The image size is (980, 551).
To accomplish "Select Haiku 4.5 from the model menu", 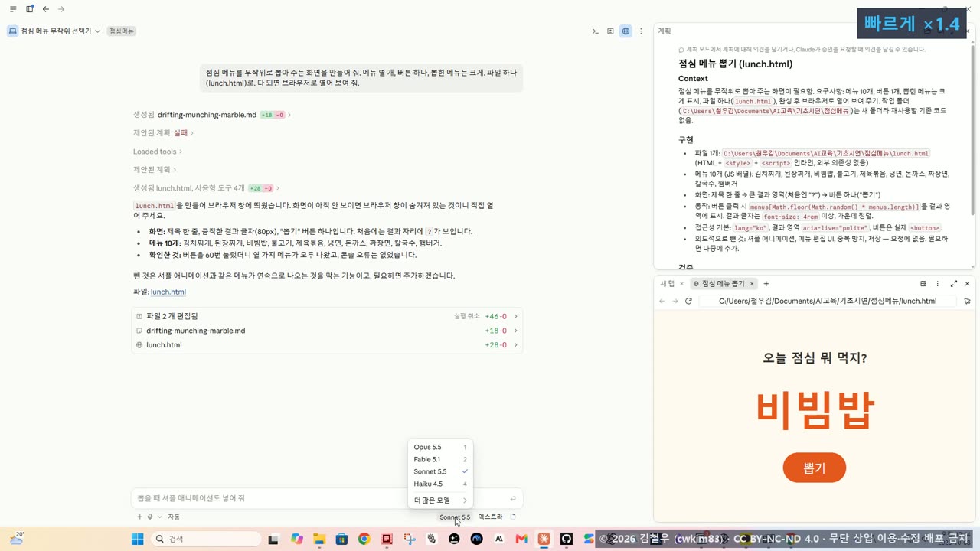I will click(x=440, y=484).
